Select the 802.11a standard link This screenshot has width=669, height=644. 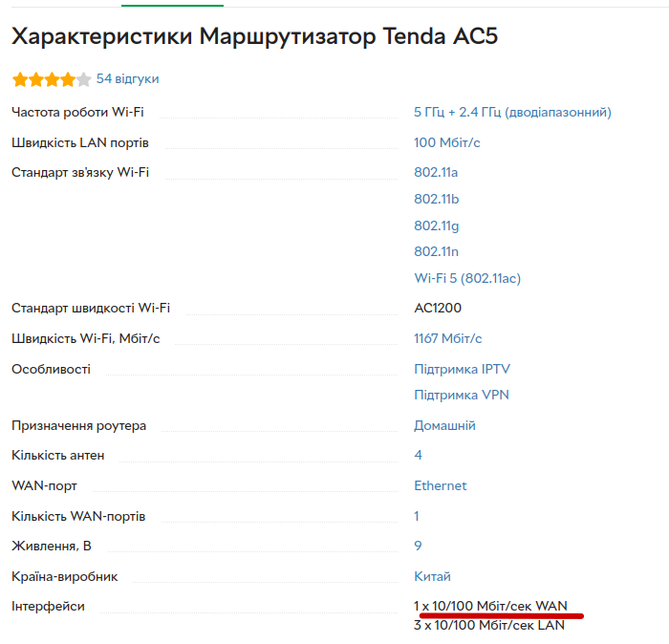(x=436, y=172)
